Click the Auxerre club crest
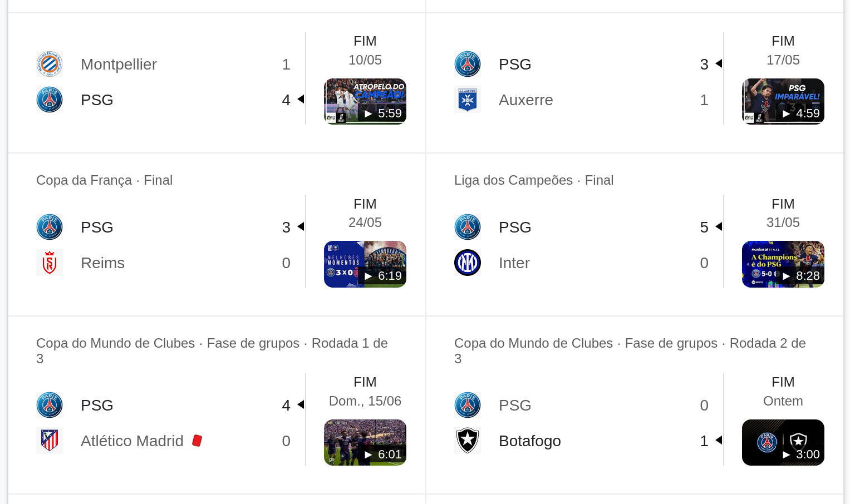This screenshot has height=504, width=850. tap(468, 100)
